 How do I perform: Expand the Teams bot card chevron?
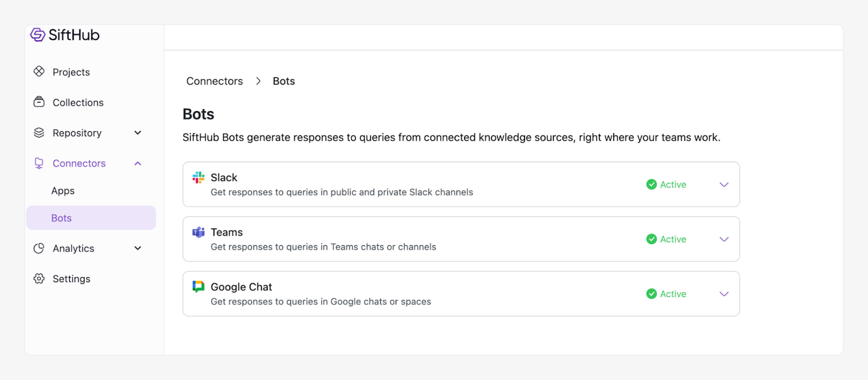coord(724,239)
